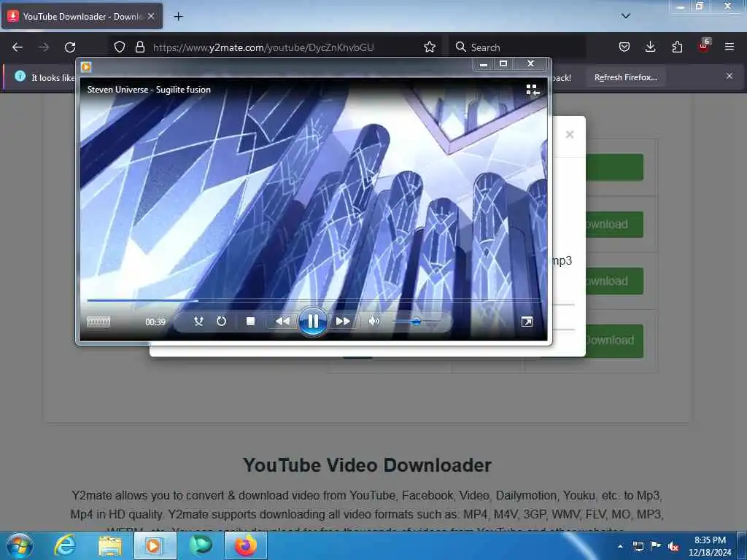Go back to the previous page in Firefox
Viewport: 747px width, 560px height.
[x=18, y=47]
